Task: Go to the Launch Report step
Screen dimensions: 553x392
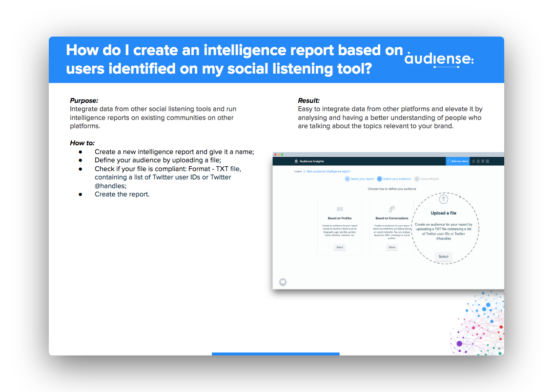Action: pyautogui.click(x=427, y=179)
